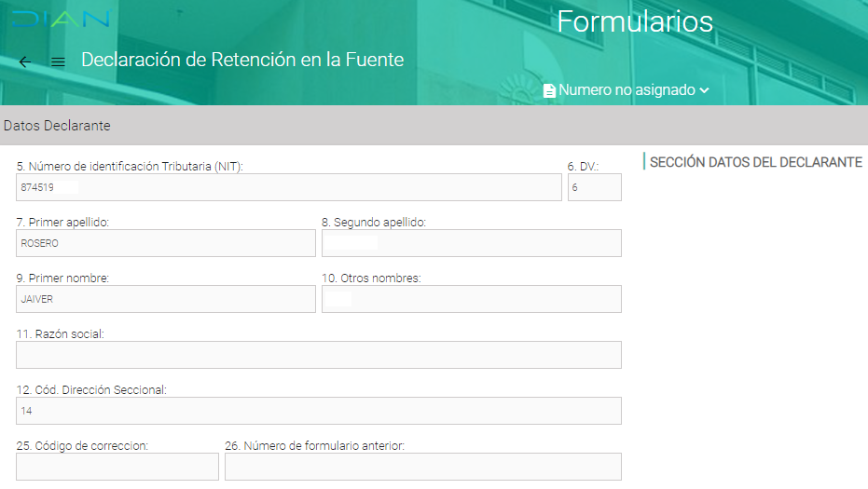Focus the Código de correccion field
This screenshot has height=489, width=868.
[x=117, y=467]
